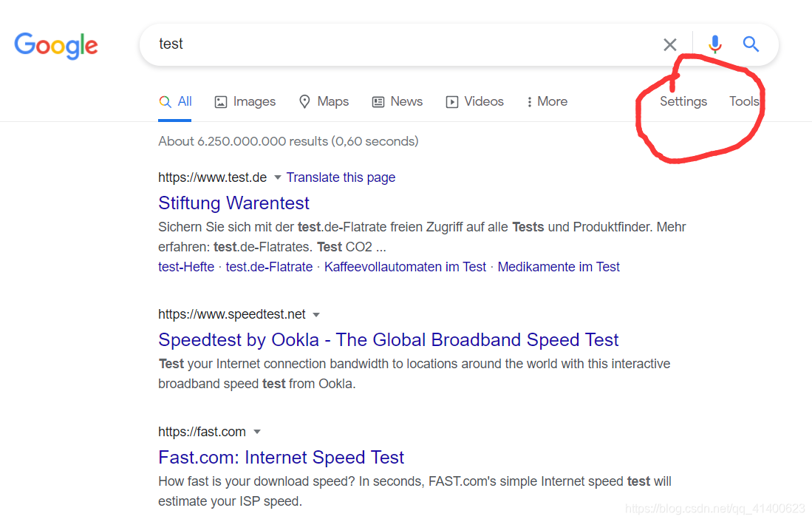
Task: Expand dropdown arrow next to speedtest.net URL
Action: tap(316, 315)
